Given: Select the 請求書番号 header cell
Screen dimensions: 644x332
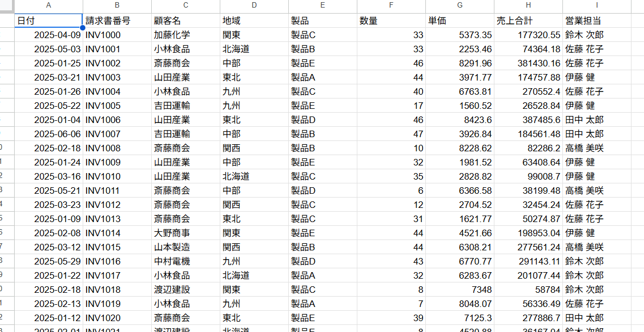Looking at the screenshot, I should point(117,21).
